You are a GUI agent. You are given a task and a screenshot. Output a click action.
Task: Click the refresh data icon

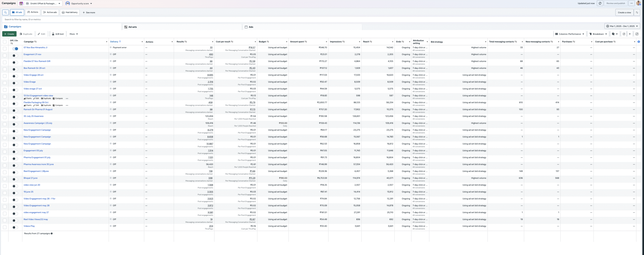coord(600,3)
